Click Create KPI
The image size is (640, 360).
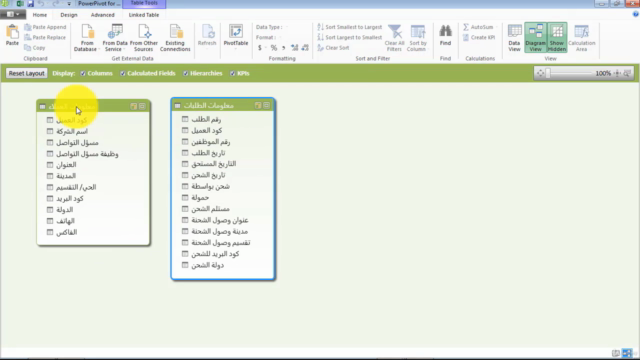[x=479, y=37]
